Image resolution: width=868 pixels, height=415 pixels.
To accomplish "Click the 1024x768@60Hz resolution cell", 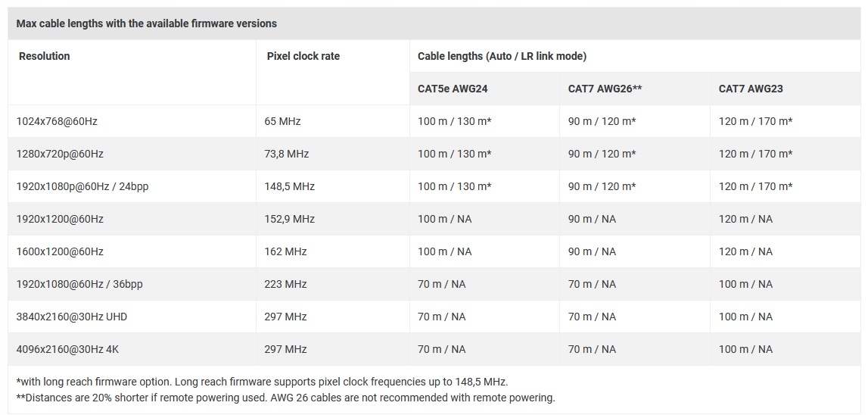I will tap(58, 121).
